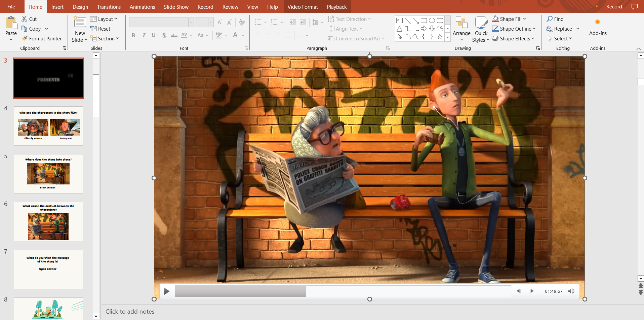Viewport: 644px width, 320px height.
Task: Click the Find magnifier icon
Action: [550, 19]
